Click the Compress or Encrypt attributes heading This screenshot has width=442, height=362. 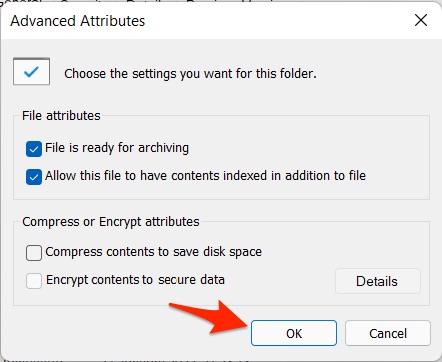111,222
